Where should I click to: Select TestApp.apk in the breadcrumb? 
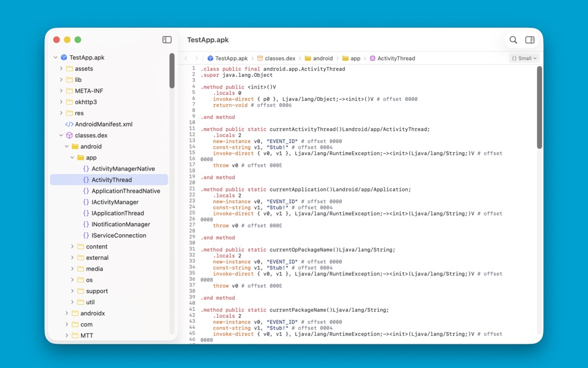coord(231,58)
